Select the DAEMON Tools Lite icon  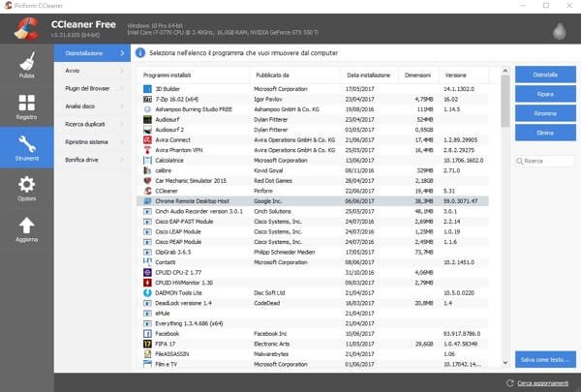(147, 292)
